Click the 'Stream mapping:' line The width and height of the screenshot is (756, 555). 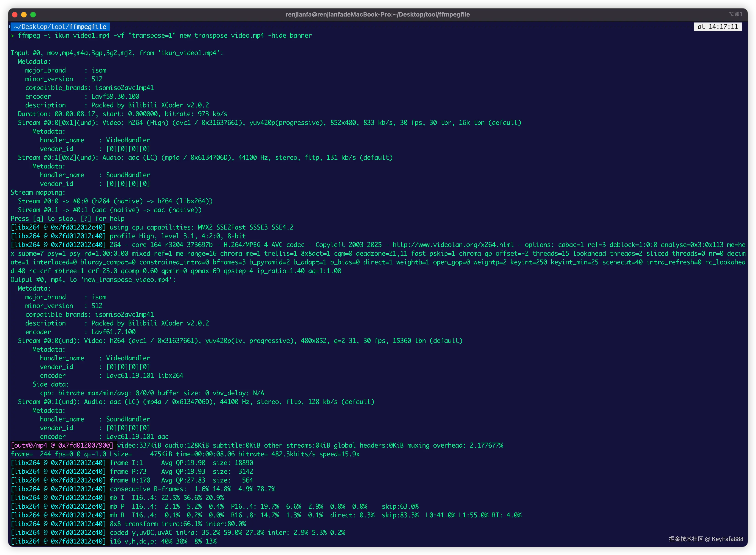click(38, 193)
